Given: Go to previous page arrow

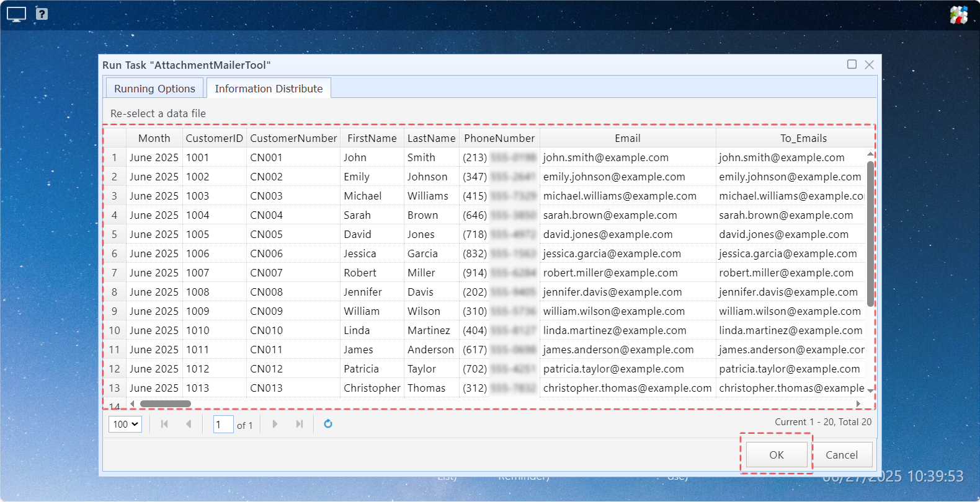Looking at the screenshot, I should (x=189, y=424).
